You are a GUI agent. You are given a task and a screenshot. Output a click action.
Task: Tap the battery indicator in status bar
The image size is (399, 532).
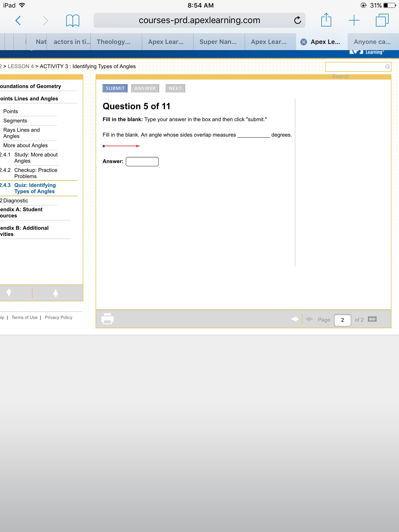click(390, 5)
